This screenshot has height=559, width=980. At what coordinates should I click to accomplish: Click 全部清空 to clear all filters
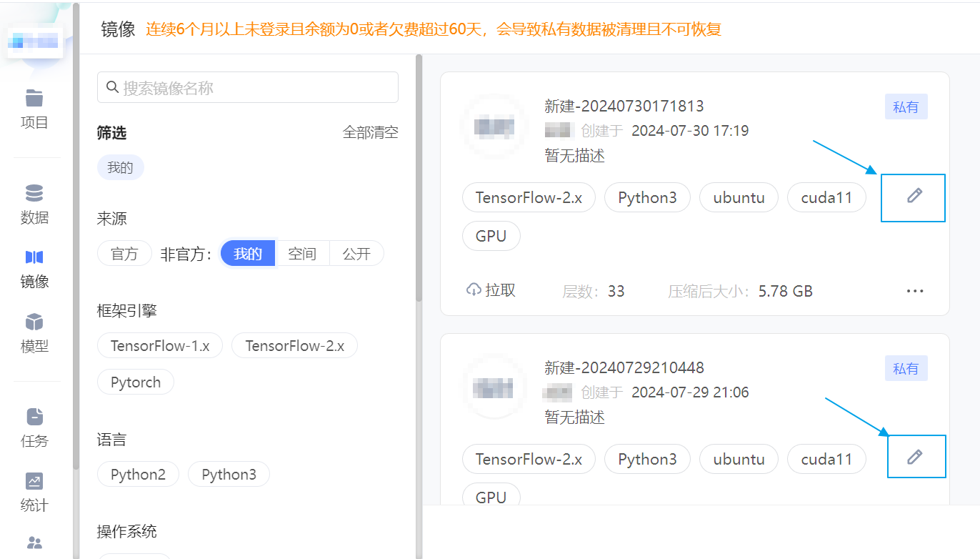pyautogui.click(x=370, y=133)
